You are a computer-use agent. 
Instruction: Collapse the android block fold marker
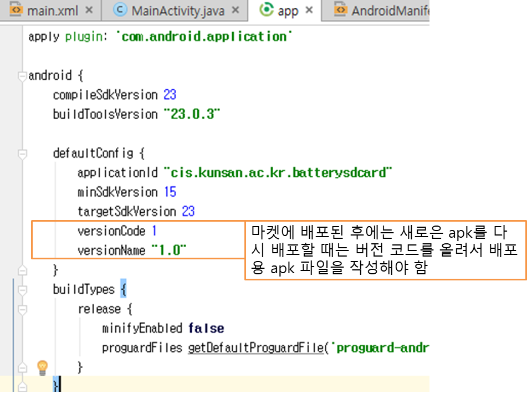pyautogui.click(x=22, y=75)
